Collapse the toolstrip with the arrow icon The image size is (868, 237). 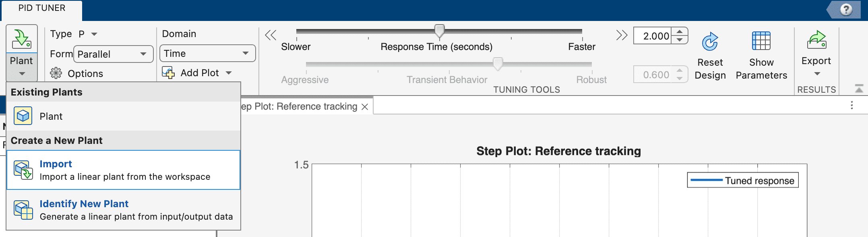[x=859, y=89]
